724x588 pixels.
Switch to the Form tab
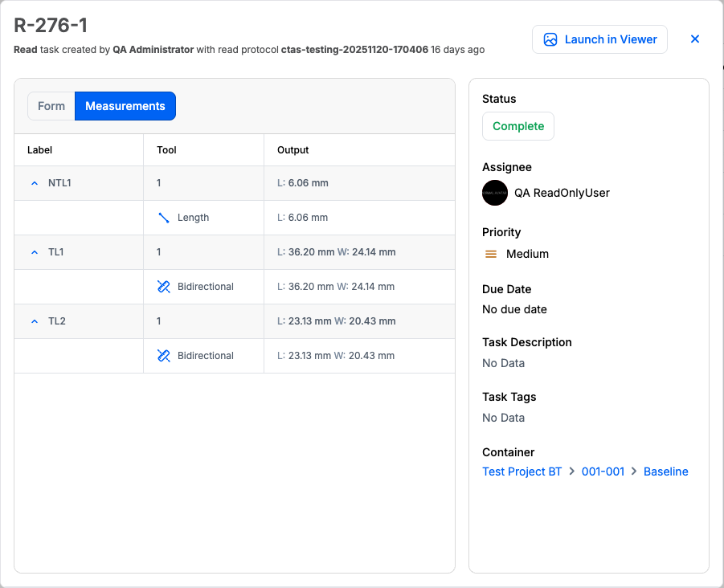tap(51, 106)
